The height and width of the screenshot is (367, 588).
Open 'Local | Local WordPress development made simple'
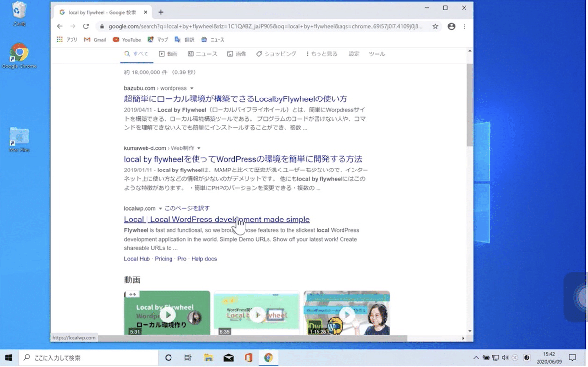click(x=217, y=219)
